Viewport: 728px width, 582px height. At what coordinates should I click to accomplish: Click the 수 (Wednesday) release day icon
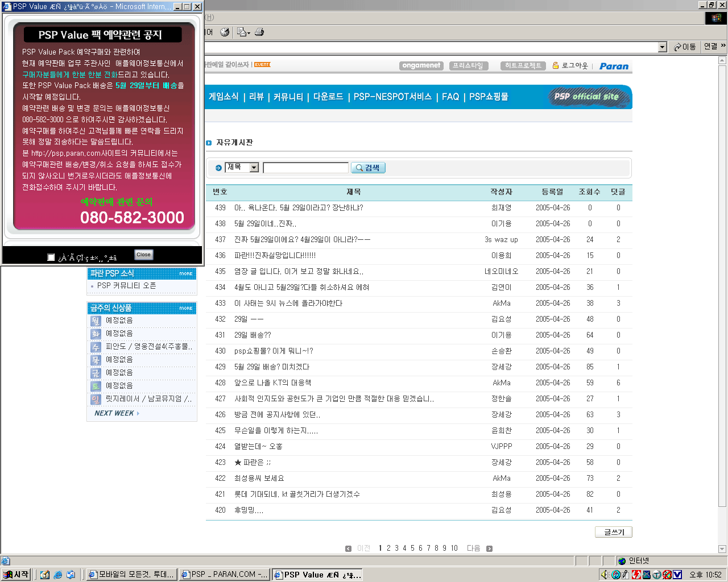pyautogui.click(x=96, y=347)
